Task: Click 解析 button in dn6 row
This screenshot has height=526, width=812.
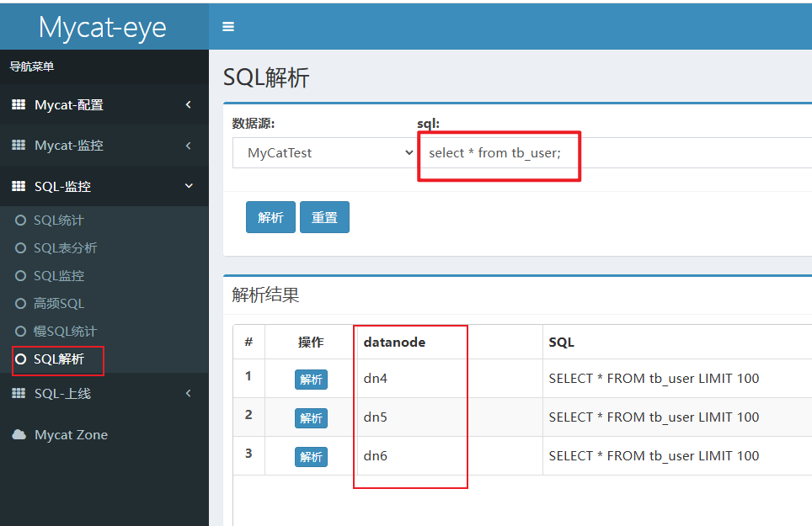Action: [x=311, y=457]
